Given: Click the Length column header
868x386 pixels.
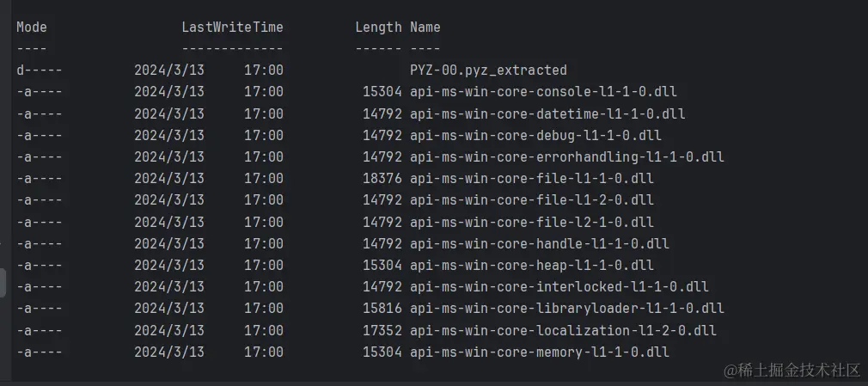Looking at the screenshot, I should click(379, 28).
